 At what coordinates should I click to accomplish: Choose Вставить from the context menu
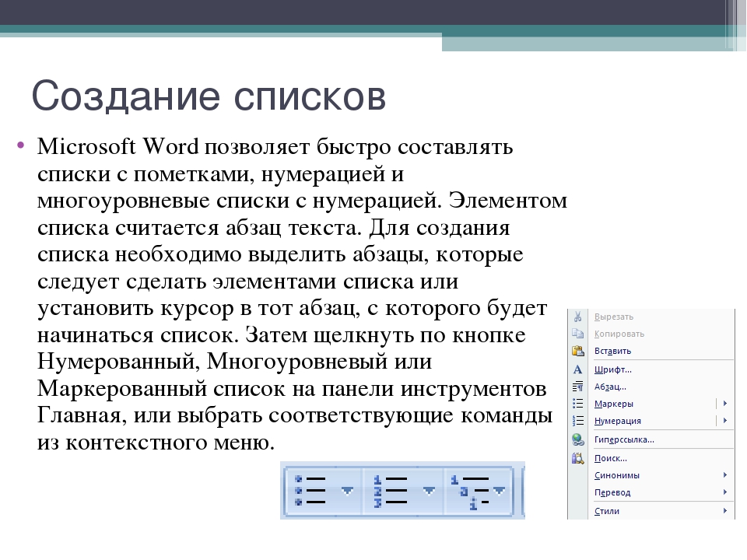[x=612, y=352]
